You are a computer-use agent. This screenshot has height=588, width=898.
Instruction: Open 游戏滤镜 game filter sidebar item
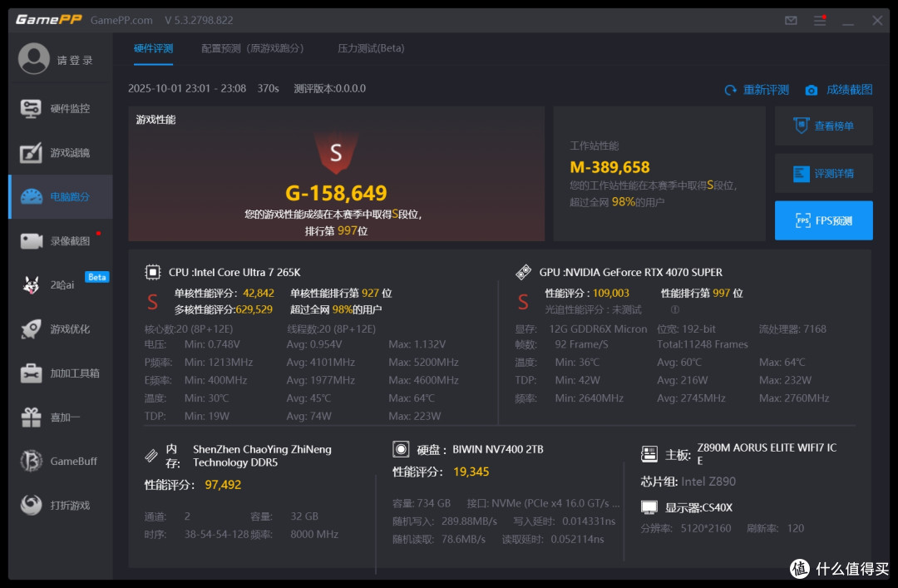[x=61, y=152]
